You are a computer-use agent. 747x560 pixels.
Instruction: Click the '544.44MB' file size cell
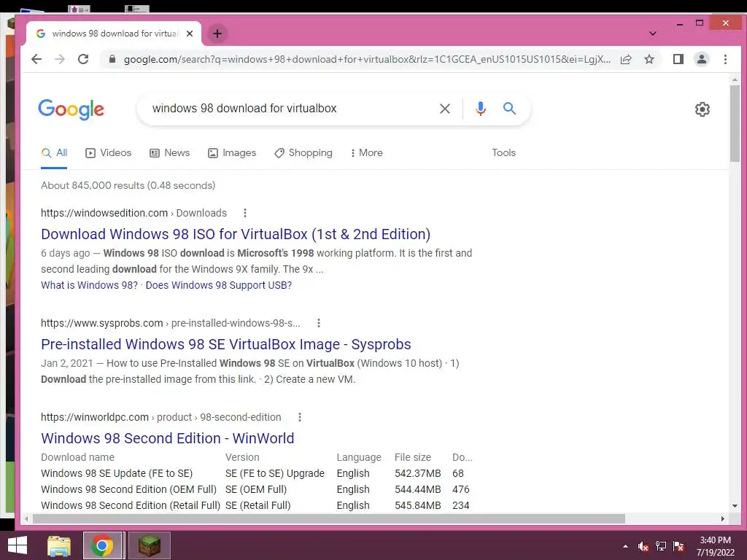pyautogui.click(x=418, y=489)
